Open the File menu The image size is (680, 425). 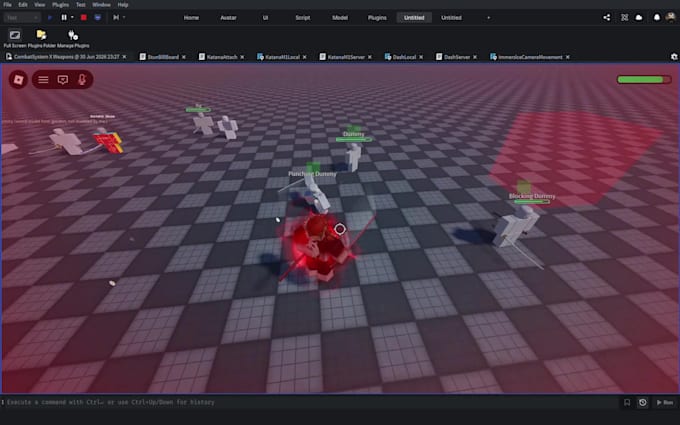click(x=7, y=5)
